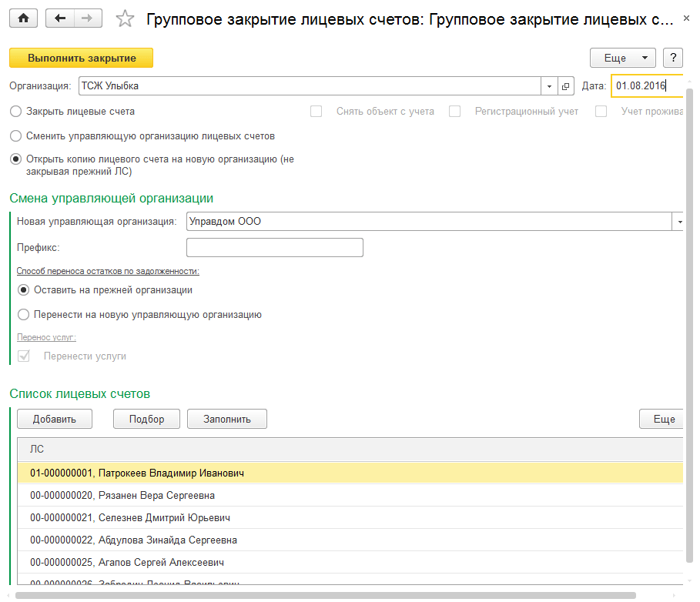The image size is (700, 602).
Task: Expand the Организация dropdown list
Action: [549, 86]
